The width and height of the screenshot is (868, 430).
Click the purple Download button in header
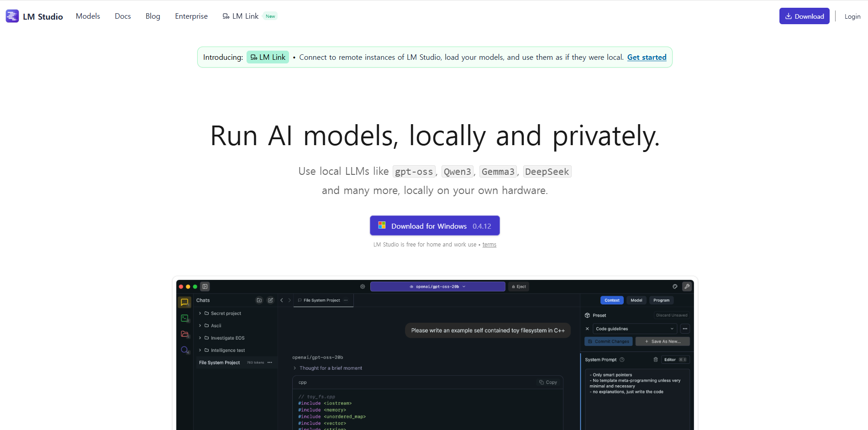point(804,16)
